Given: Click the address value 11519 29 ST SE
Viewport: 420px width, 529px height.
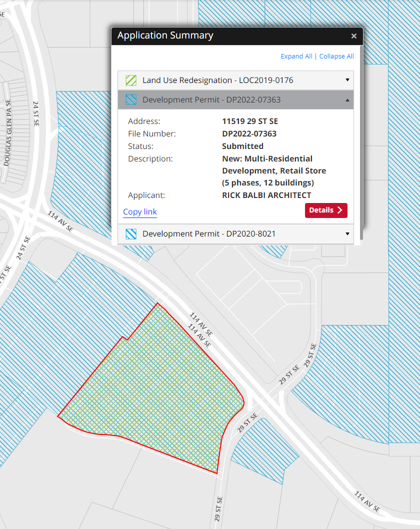Looking at the screenshot, I should tap(249, 121).
